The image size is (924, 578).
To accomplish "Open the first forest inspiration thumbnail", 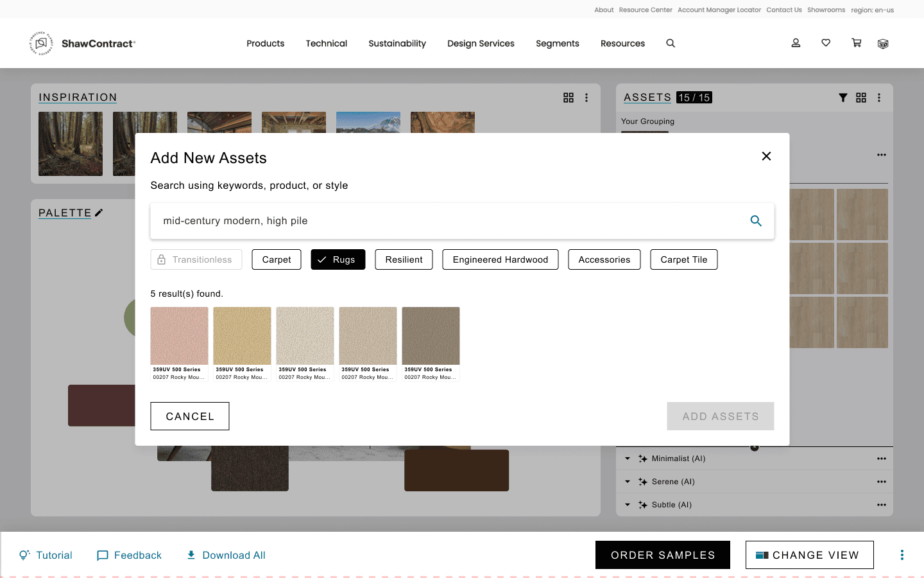I will point(71,144).
